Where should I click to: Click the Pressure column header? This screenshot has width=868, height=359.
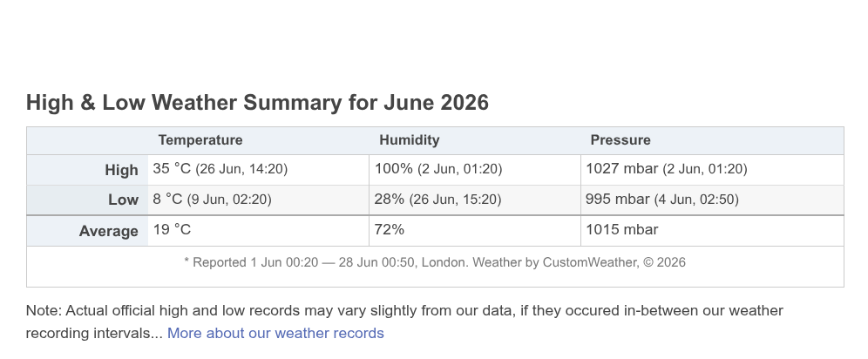[x=620, y=140]
